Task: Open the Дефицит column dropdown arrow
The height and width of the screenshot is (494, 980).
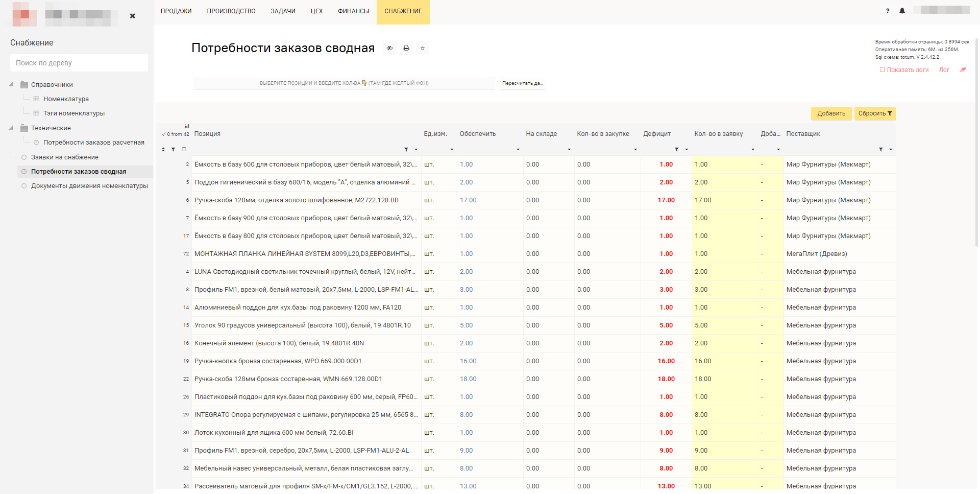Action: click(x=687, y=150)
